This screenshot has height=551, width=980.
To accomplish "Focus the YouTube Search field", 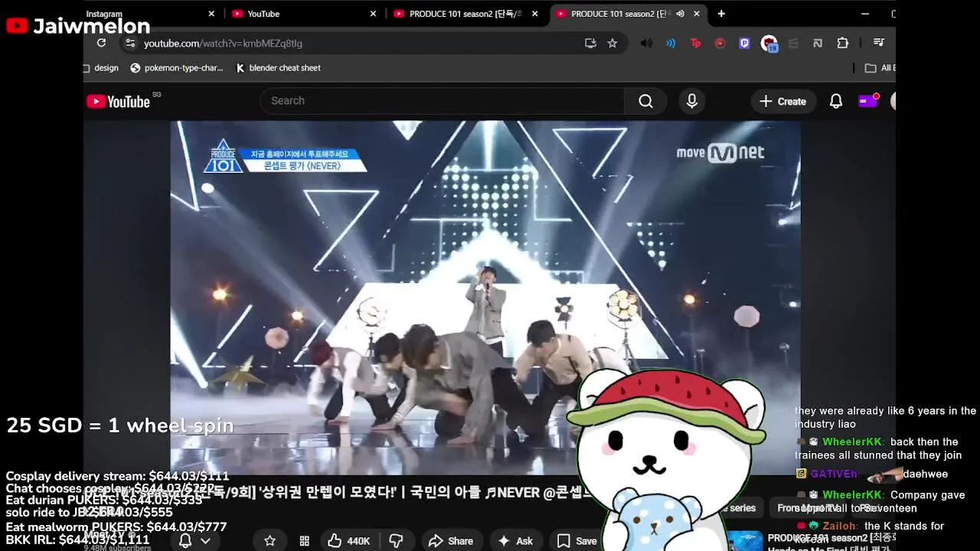I will [442, 101].
